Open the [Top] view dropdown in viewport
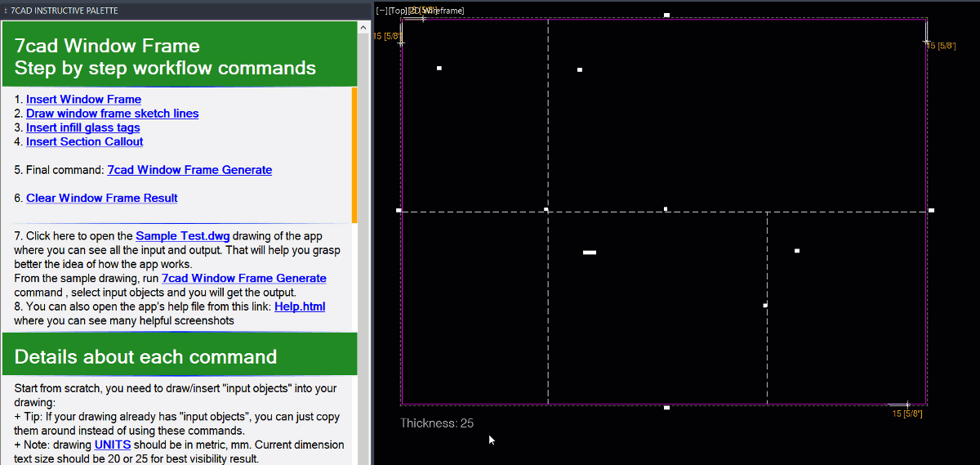Image resolution: width=980 pixels, height=465 pixels. coord(397,11)
